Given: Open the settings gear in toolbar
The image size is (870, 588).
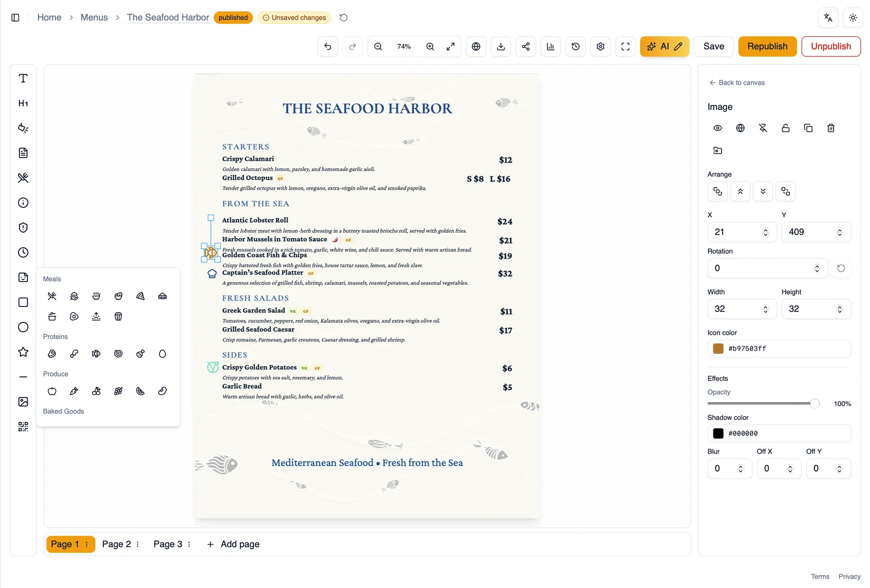Looking at the screenshot, I should 600,47.
